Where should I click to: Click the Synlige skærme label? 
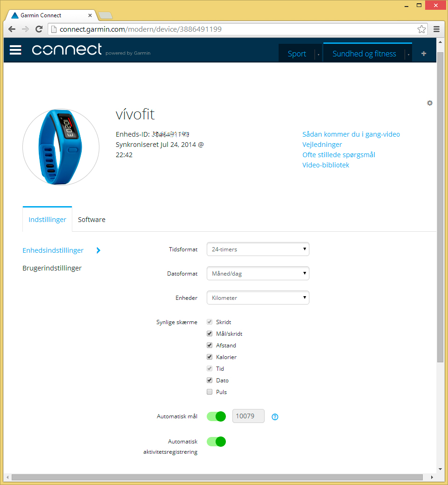coord(177,322)
